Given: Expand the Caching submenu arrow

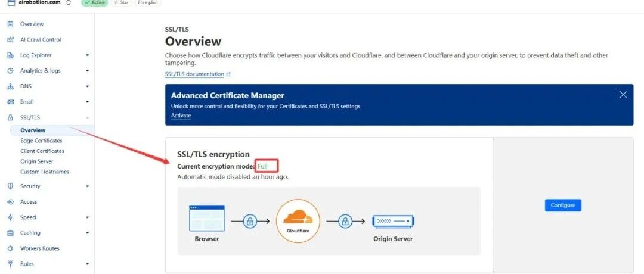Looking at the screenshot, I should 87,233.
